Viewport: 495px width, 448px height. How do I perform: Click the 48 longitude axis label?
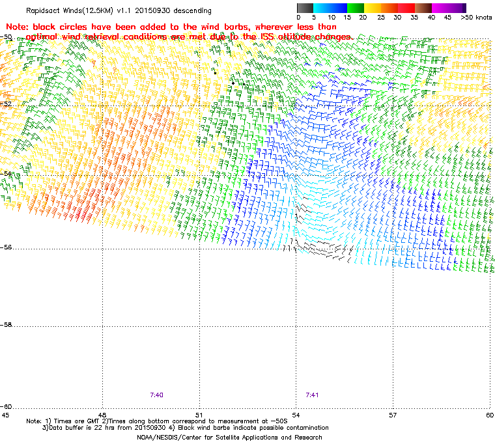[102, 415]
